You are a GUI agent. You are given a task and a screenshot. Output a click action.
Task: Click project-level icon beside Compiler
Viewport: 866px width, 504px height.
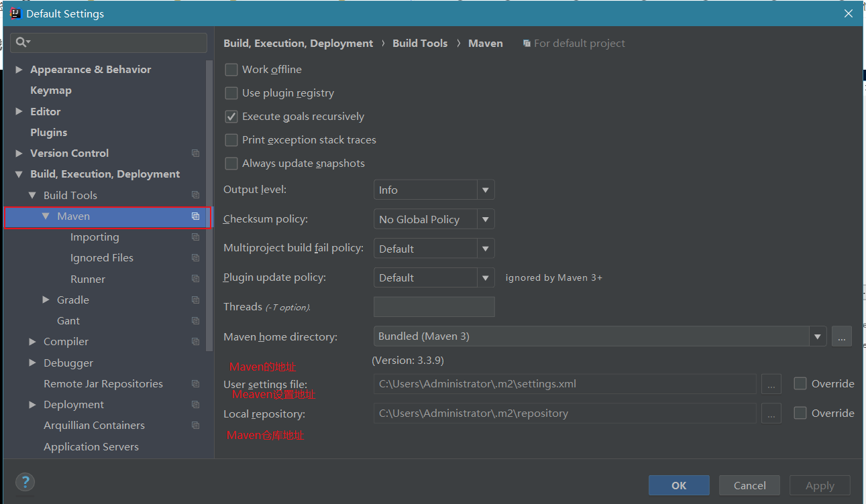tap(195, 342)
